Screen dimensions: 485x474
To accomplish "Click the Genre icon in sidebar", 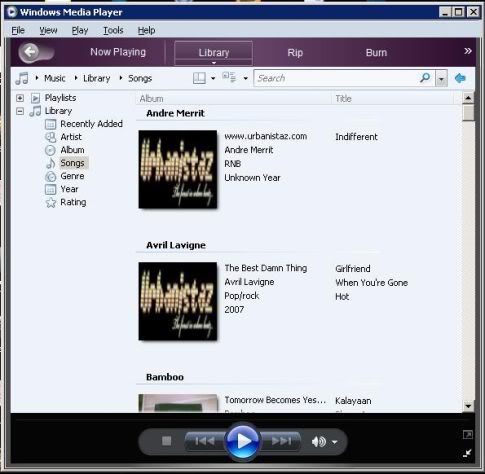I will [x=50, y=176].
